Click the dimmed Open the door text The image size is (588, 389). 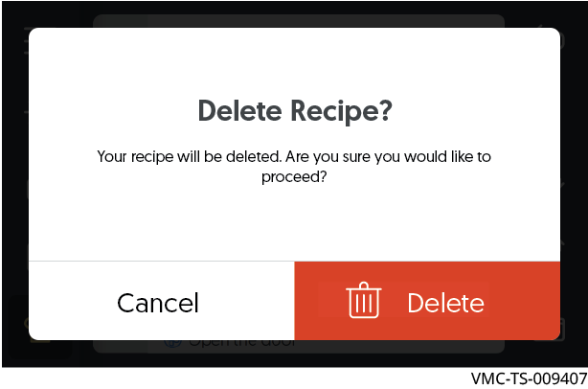point(242,343)
